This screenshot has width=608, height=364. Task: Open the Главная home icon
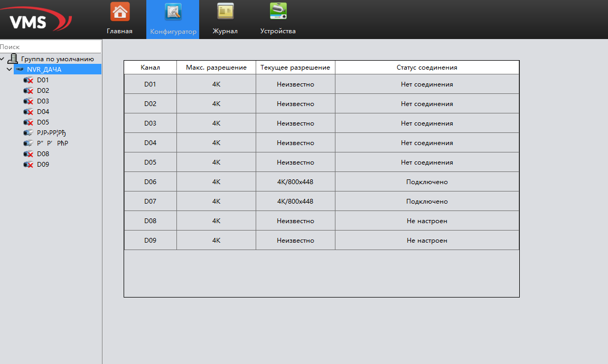tap(120, 12)
